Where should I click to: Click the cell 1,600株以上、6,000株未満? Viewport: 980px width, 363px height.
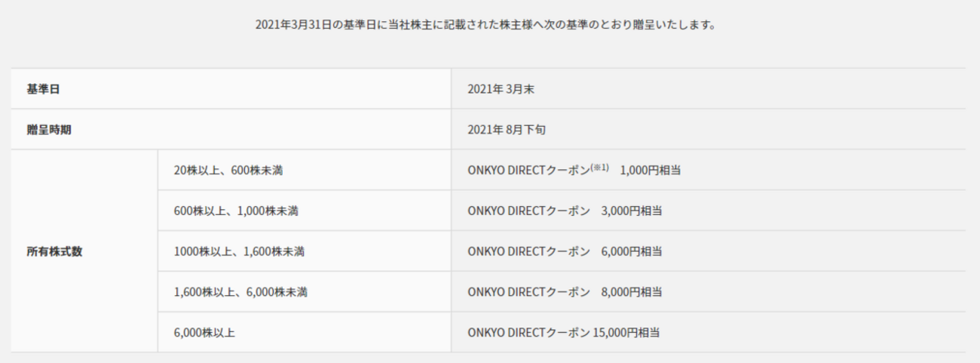tap(304, 291)
